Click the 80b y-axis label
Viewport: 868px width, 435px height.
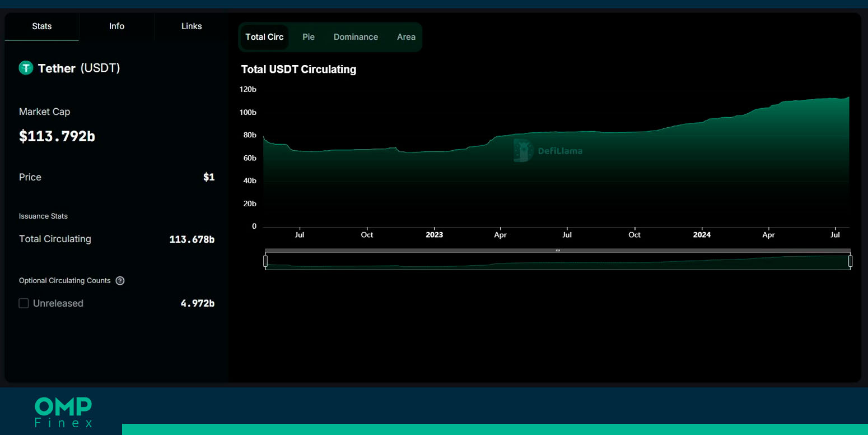point(250,135)
